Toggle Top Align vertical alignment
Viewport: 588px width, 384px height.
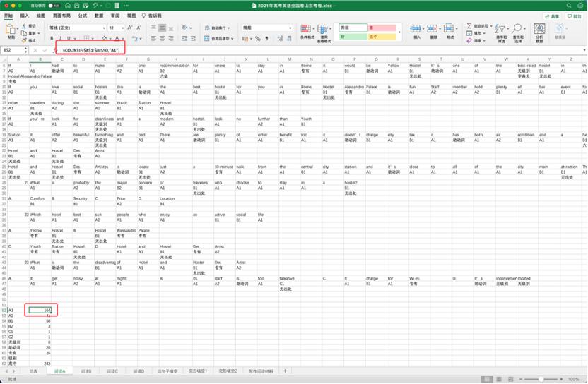(x=154, y=28)
